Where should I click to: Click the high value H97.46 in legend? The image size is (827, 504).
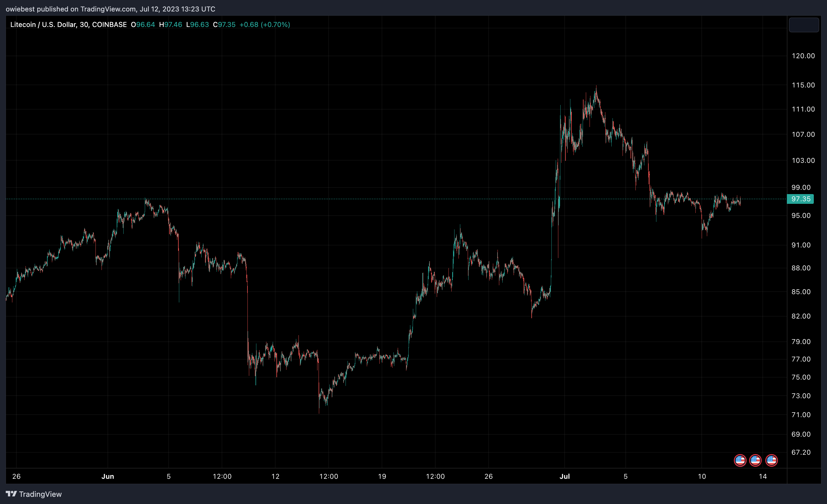tap(171, 24)
